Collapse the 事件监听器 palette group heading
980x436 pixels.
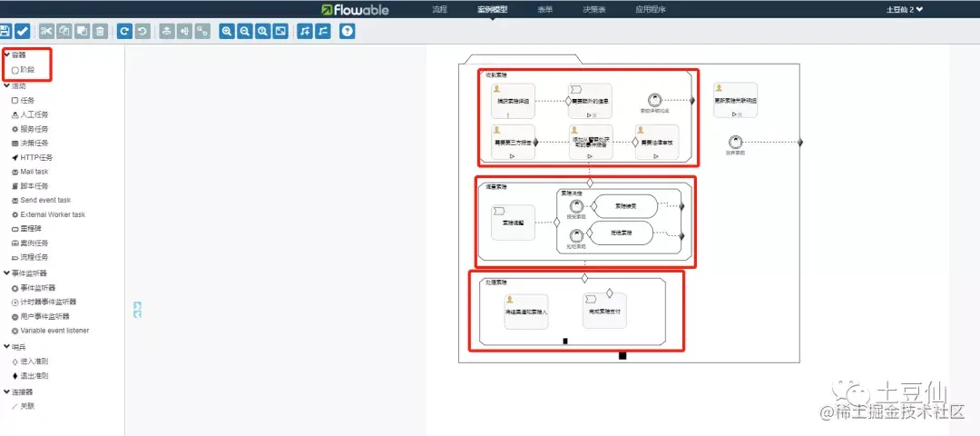coord(25,273)
